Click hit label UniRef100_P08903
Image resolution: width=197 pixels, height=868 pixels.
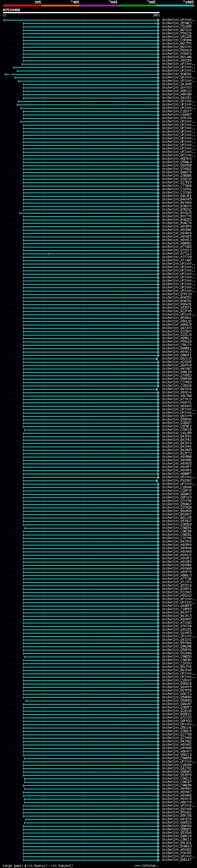pos(176,54)
